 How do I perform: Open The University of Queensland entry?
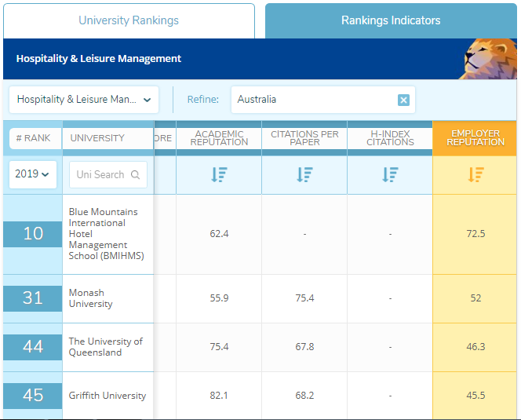coord(106,347)
